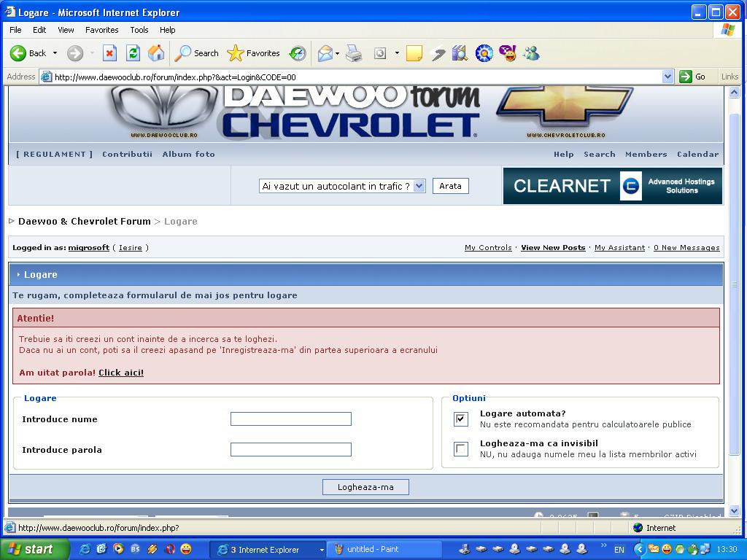Image resolution: width=747 pixels, height=560 pixels.
Task: Click the Stop page loading icon
Action: point(109,53)
